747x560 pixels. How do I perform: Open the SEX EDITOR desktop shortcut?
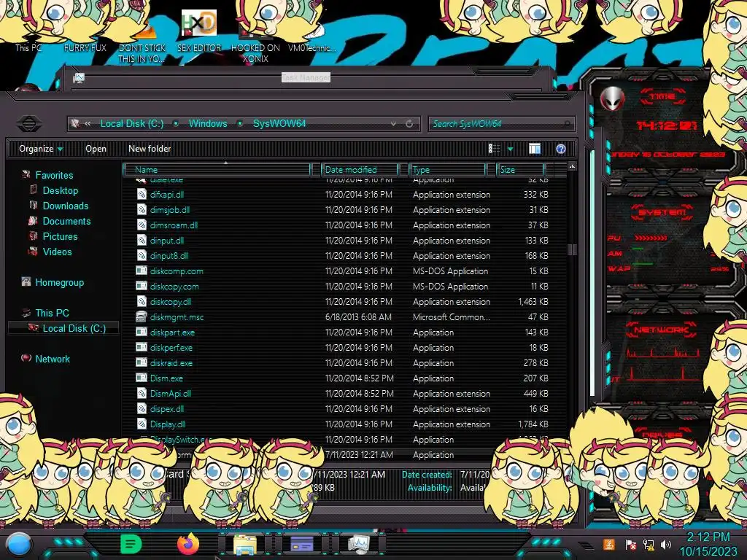(x=199, y=31)
